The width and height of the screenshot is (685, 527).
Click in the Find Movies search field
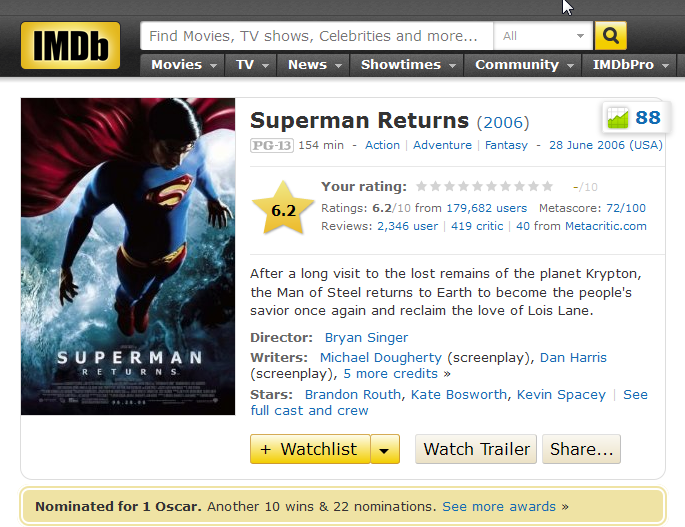pyautogui.click(x=317, y=36)
